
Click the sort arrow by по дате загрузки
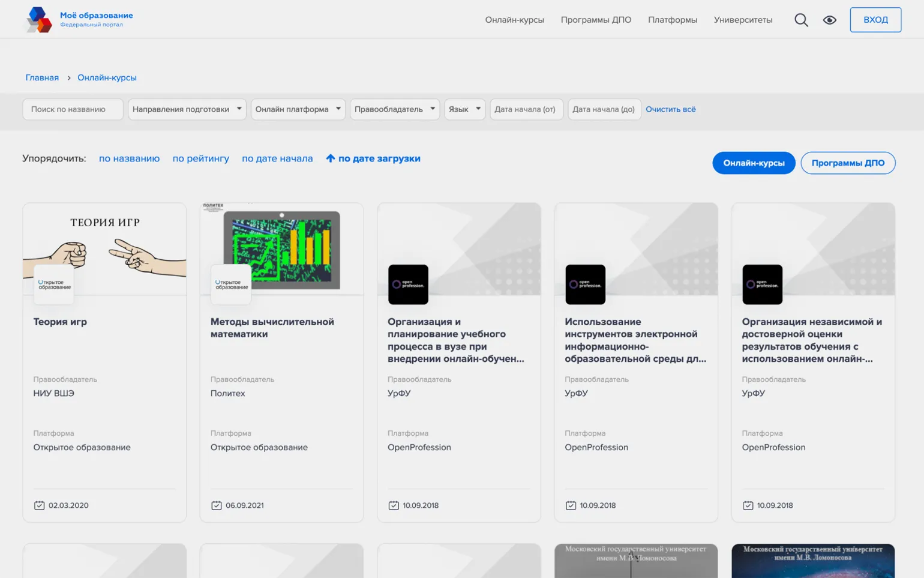tap(330, 158)
